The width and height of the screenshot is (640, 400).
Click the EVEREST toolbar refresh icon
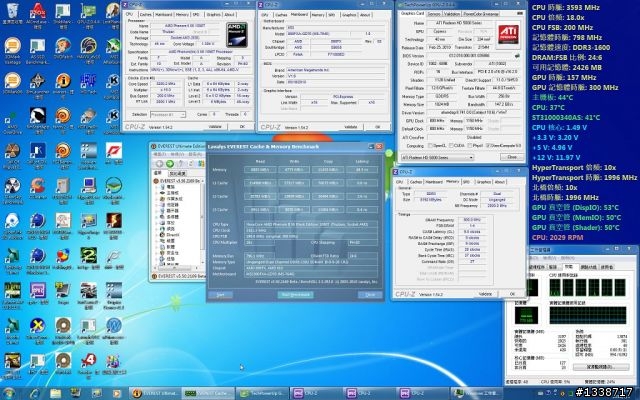(x=191, y=164)
